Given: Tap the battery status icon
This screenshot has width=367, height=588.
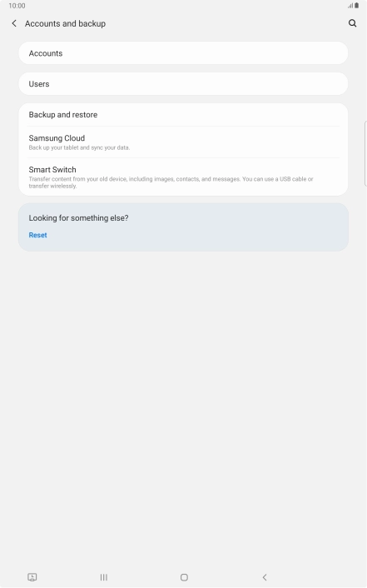Looking at the screenshot, I should [357, 6].
